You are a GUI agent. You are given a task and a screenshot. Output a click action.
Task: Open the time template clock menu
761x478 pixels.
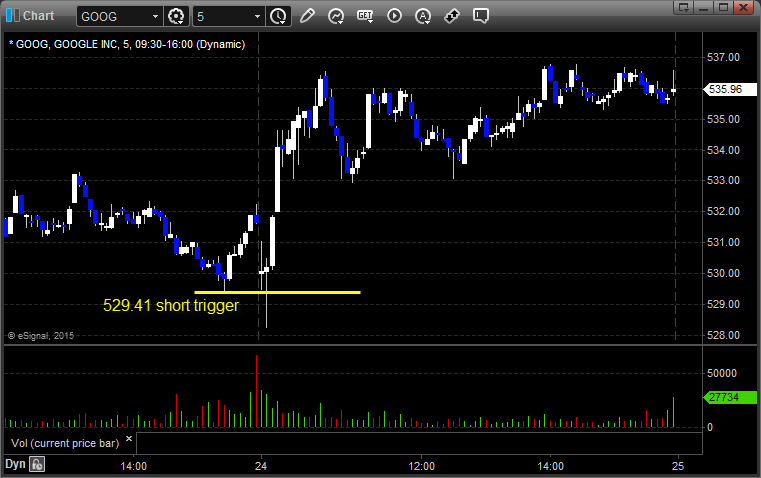tap(279, 16)
